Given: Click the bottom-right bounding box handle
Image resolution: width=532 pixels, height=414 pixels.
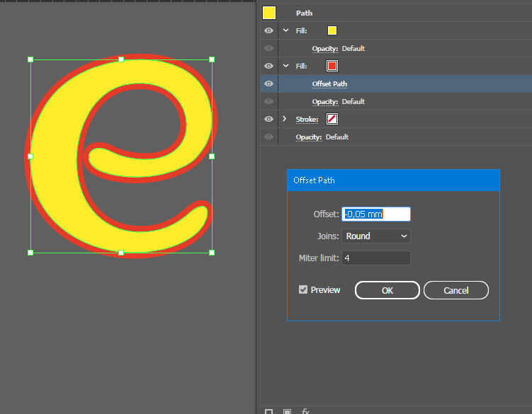Looking at the screenshot, I should pos(212,253).
